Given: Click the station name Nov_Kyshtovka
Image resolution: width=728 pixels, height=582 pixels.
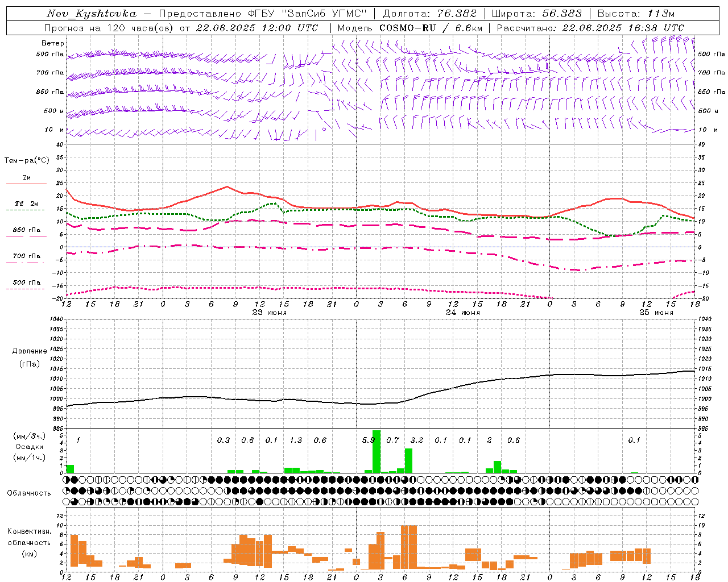Looking at the screenshot, I should pos(92,14).
